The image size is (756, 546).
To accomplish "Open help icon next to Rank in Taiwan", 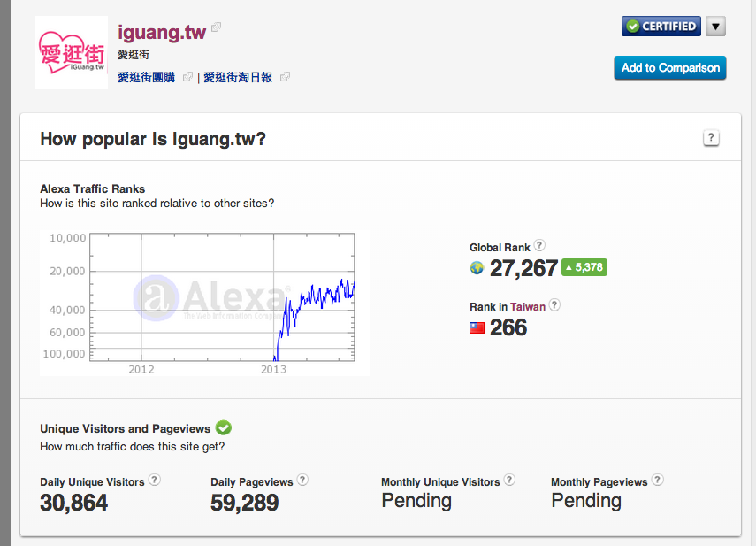I will tap(554, 305).
